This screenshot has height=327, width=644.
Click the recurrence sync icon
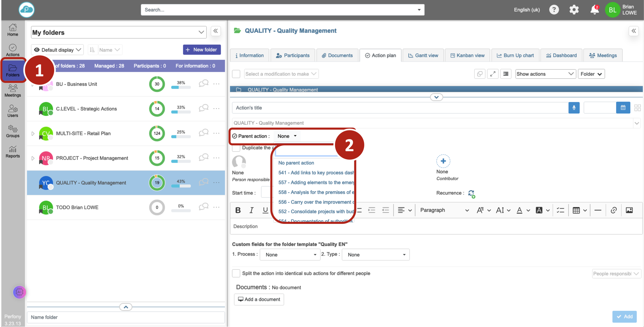[x=471, y=193]
